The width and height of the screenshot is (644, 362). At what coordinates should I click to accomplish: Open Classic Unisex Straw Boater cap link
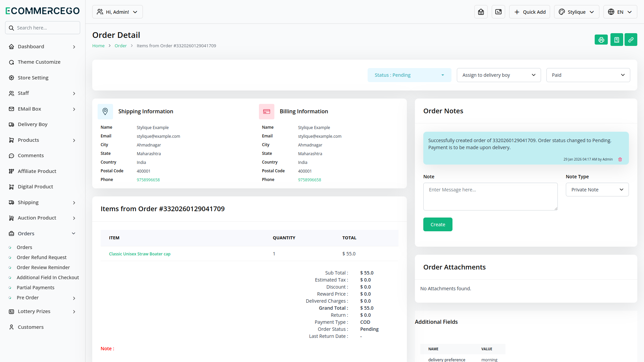pos(140,254)
